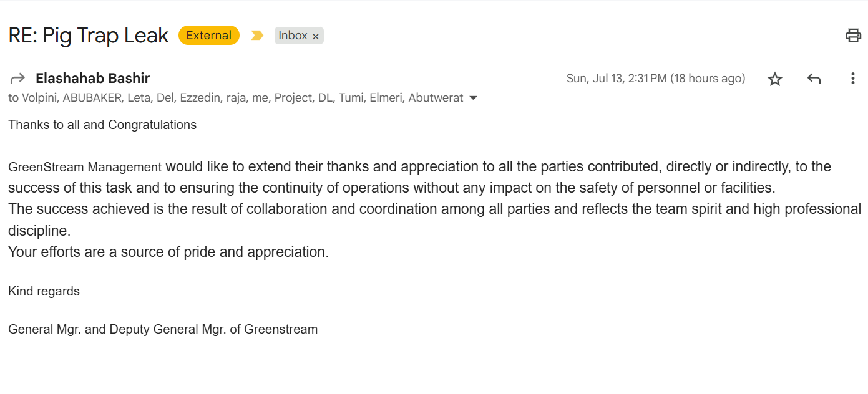Print this email using the printer icon

(853, 36)
